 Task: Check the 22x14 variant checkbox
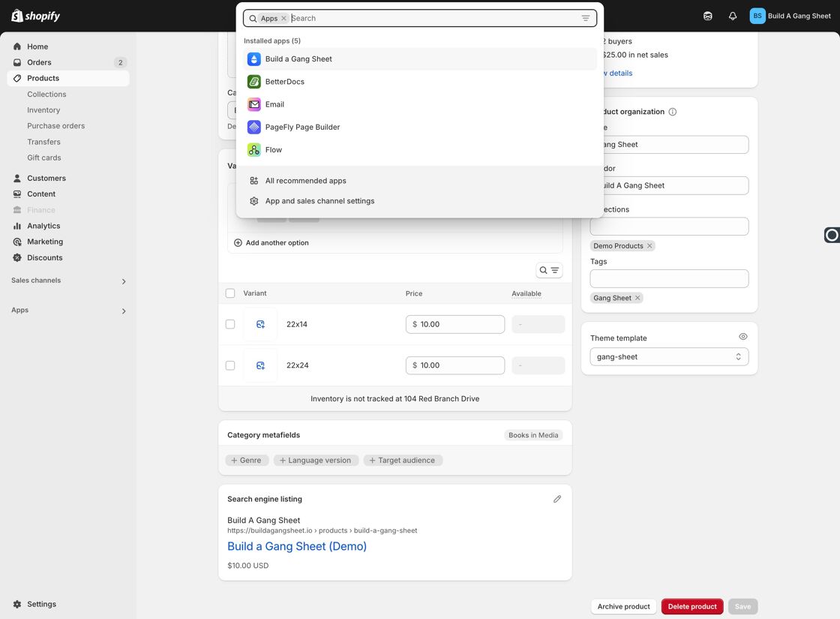point(230,324)
